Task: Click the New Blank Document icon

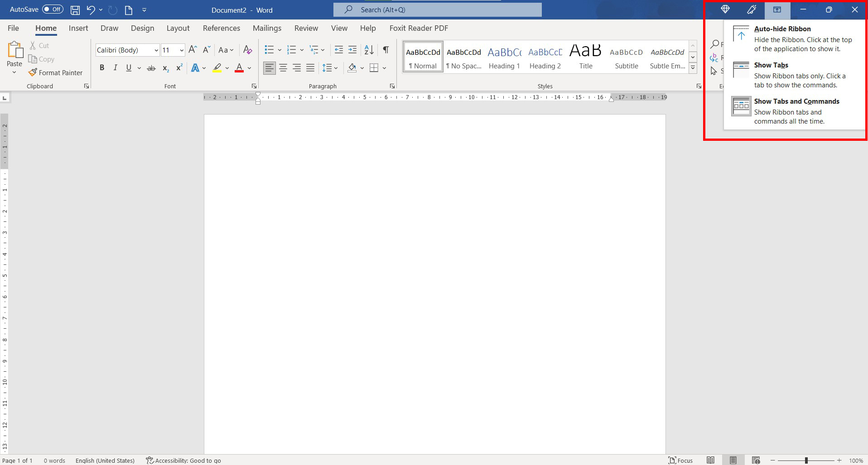Action: [129, 10]
